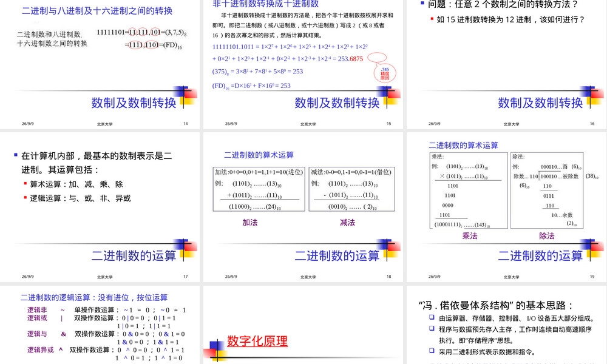
Task: Click title 二进制数的运算 on slide 19
Action: point(540,255)
